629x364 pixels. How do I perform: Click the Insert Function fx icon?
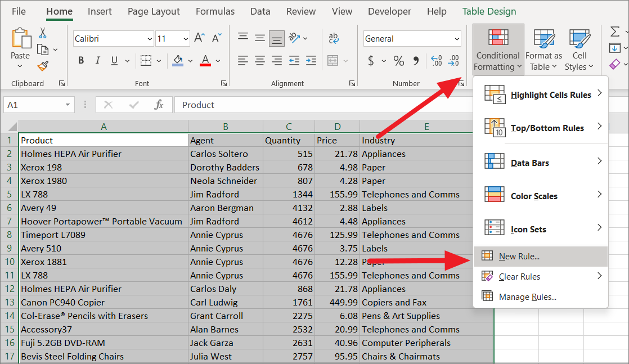pos(159,105)
